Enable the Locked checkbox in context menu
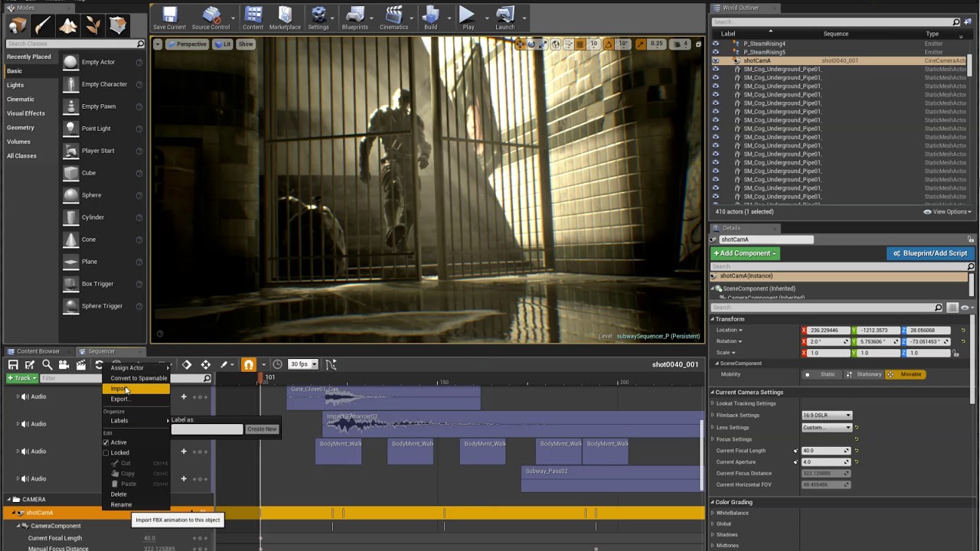Screen dimensions: 980x551 106,453
